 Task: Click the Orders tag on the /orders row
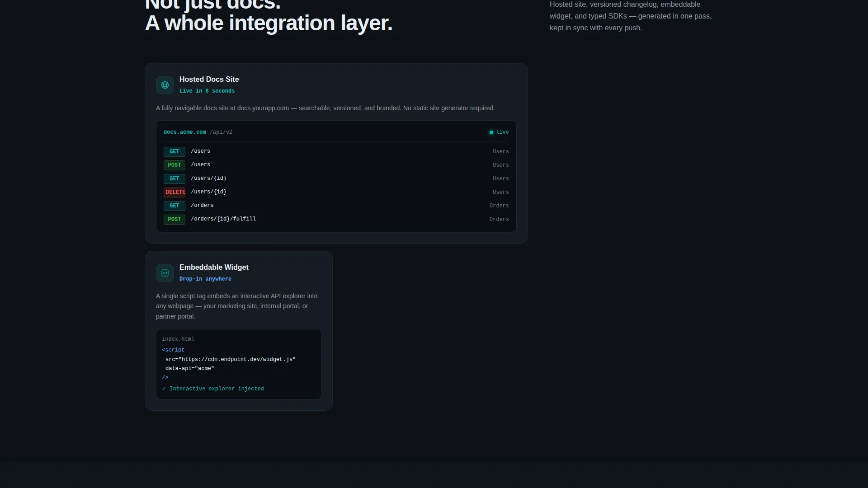pos(499,206)
